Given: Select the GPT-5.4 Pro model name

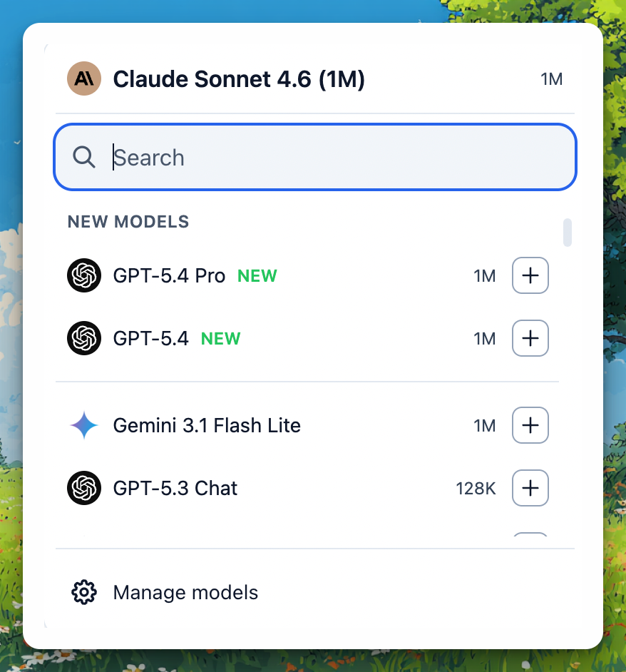Looking at the screenshot, I should pos(169,276).
